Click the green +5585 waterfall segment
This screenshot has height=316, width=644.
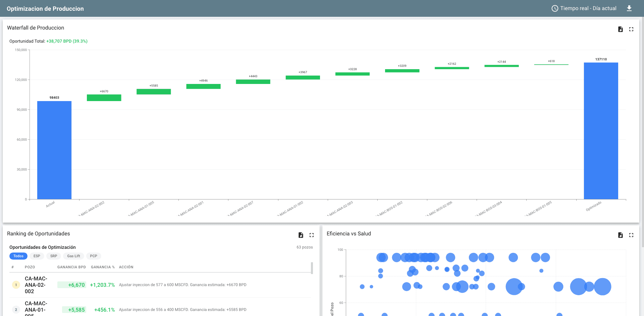[154, 91]
